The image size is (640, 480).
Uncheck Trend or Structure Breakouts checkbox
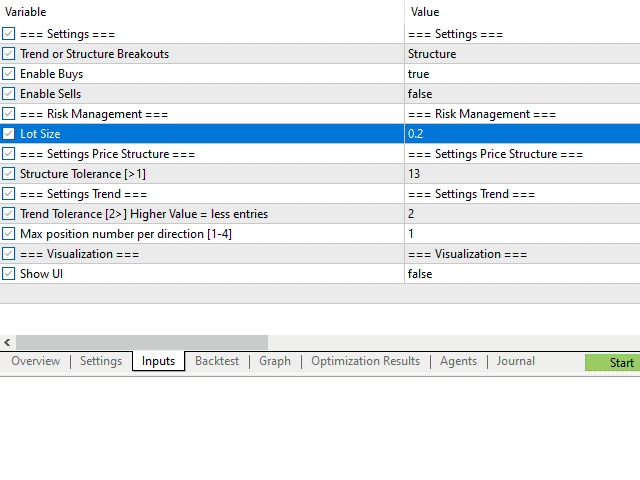(9, 53)
